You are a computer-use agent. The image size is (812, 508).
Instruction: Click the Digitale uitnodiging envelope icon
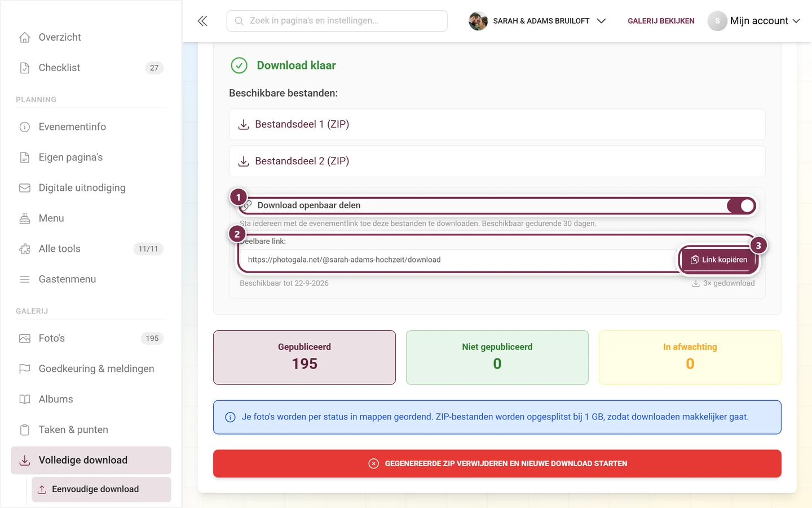[x=25, y=188]
